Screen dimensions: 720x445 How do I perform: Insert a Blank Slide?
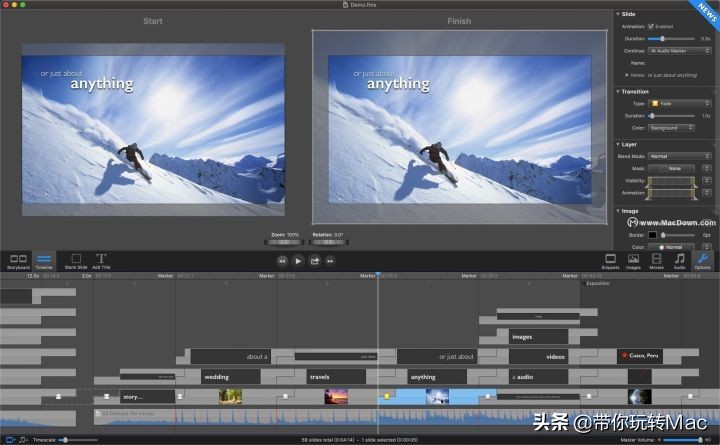tap(76, 261)
